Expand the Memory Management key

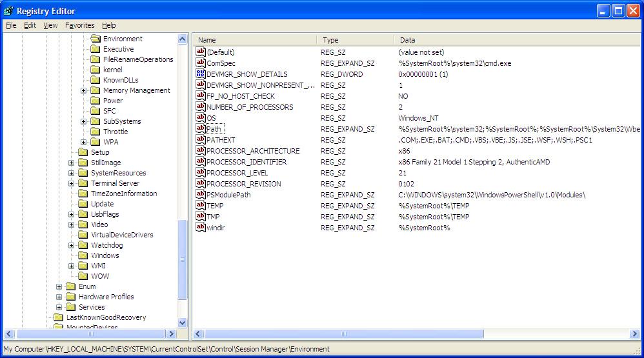84,90
